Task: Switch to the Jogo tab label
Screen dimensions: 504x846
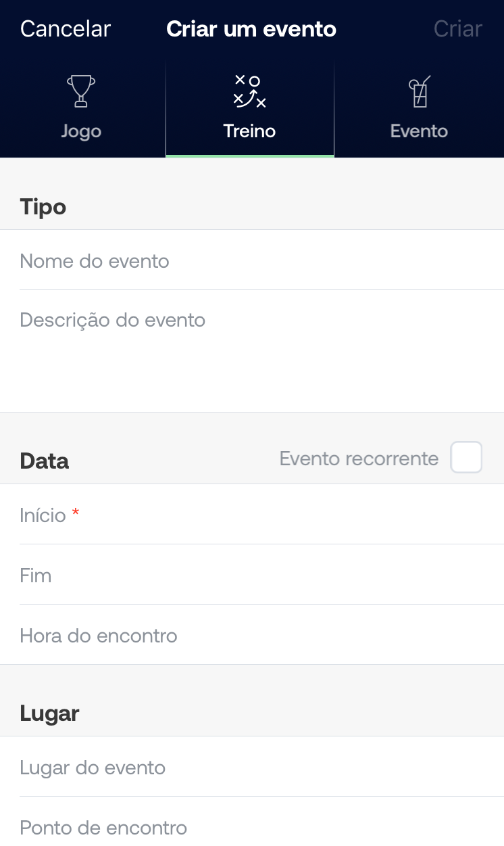Action: [81, 131]
